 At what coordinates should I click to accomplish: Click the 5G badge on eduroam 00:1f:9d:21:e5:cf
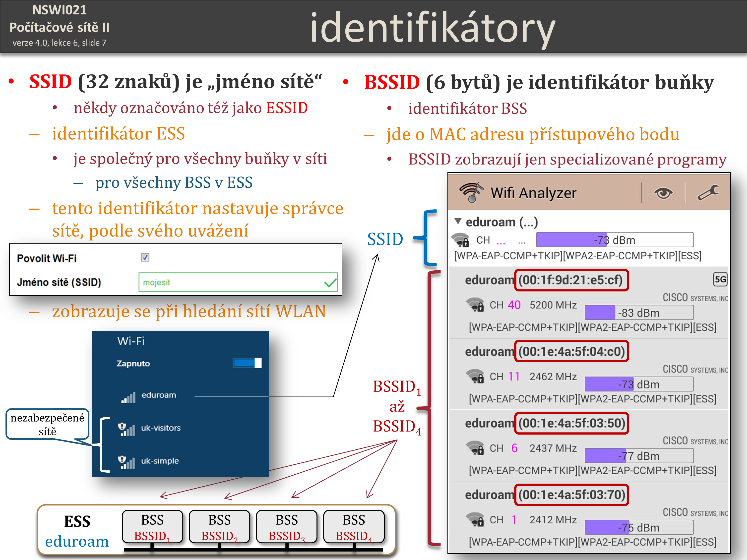point(720,279)
